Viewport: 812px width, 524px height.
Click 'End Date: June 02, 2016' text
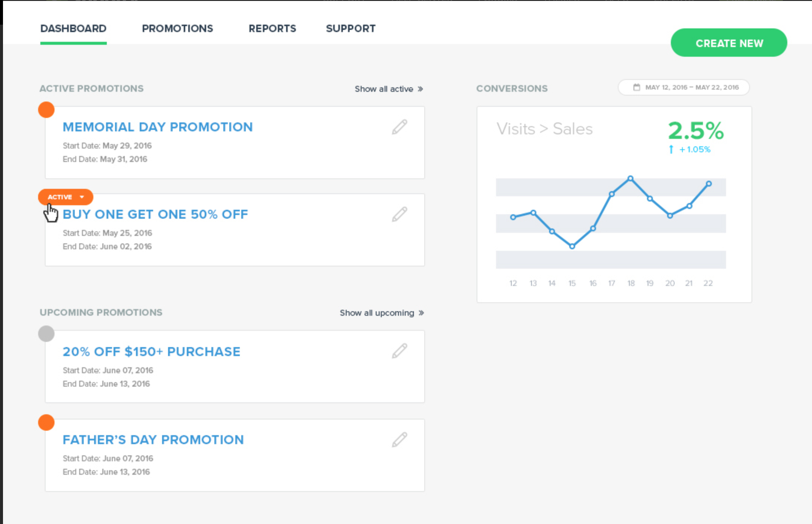click(x=107, y=246)
